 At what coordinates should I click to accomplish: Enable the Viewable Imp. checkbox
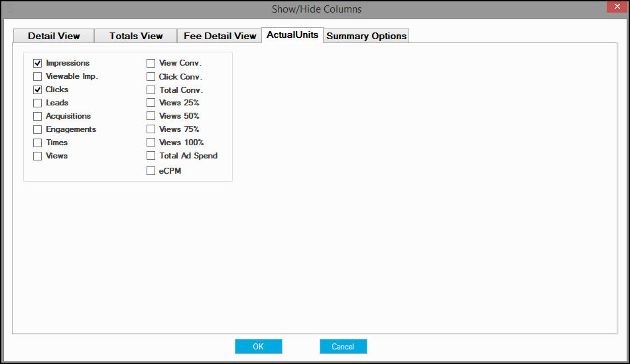37,76
